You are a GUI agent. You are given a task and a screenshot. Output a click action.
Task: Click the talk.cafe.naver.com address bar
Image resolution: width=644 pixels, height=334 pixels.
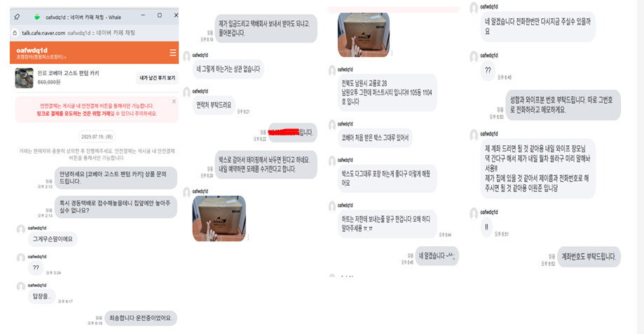[94, 32]
